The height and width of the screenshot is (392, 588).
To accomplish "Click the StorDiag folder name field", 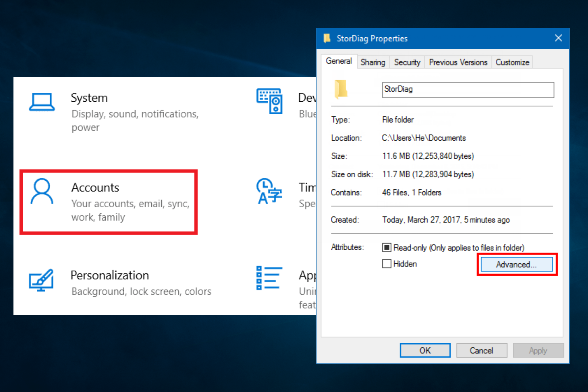I will [468, 90].
